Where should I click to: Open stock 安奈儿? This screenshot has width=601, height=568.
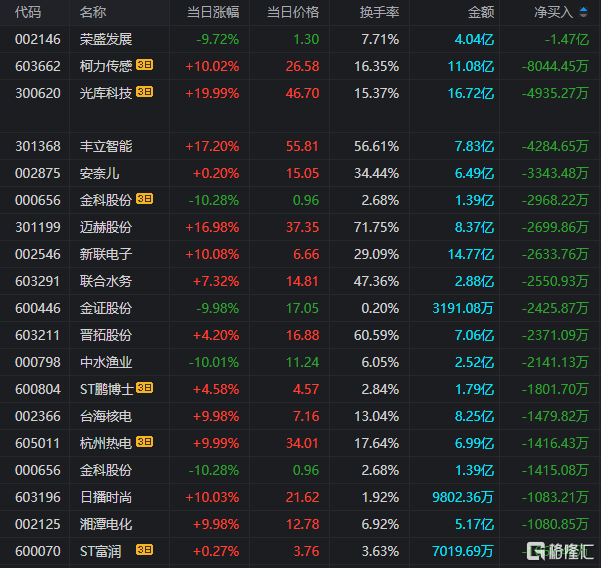[x=99, y=173]
